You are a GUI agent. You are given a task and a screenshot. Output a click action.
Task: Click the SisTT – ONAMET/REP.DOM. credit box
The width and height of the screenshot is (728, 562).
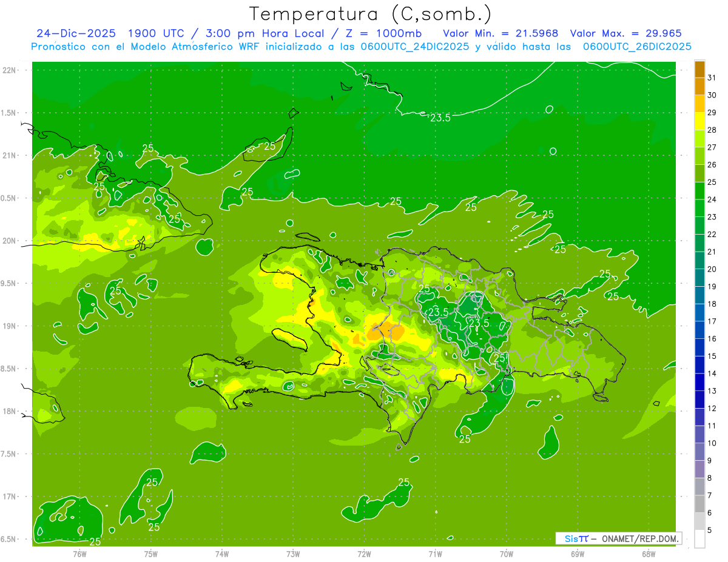pyautogui.click(x=618, y=538)
